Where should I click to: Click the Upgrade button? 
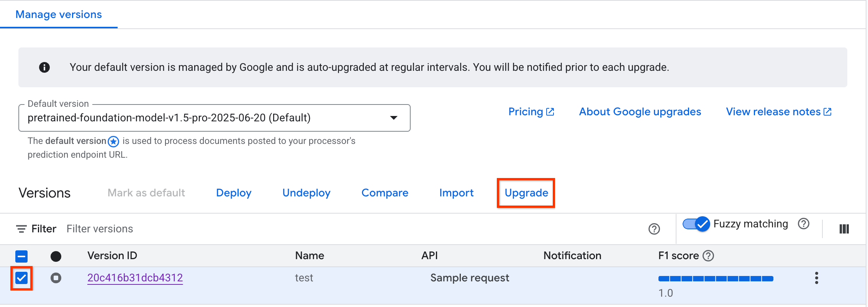tap(526, 193)
